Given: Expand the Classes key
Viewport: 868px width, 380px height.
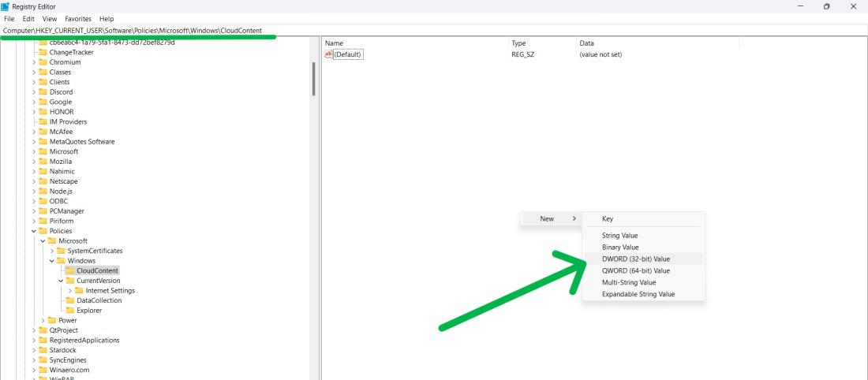Looking at the screenshot, I should [34, 73].
